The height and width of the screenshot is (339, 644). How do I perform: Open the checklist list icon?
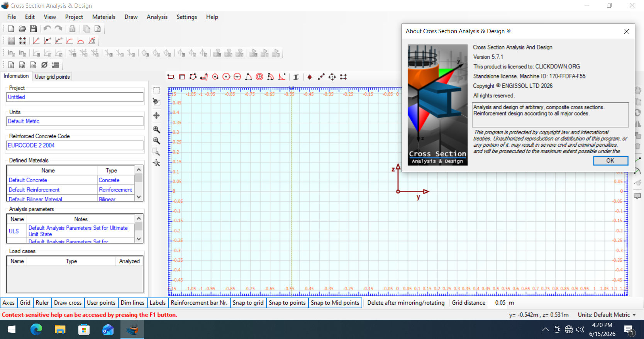point(56,65)
